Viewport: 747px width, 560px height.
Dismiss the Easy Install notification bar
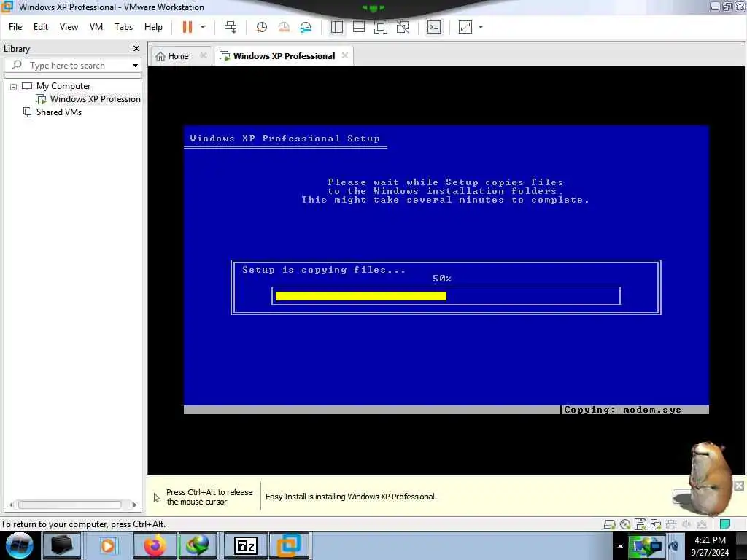click(x=739, y=486)
